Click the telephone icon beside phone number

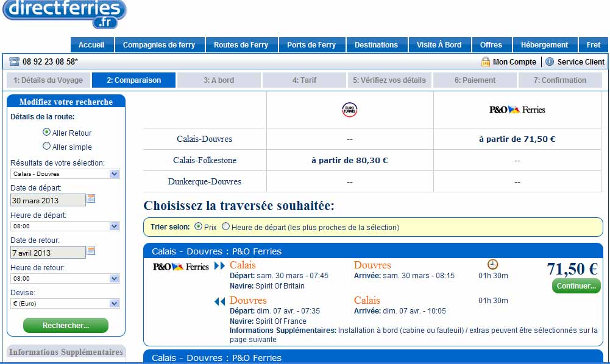(x=15, y=61)
